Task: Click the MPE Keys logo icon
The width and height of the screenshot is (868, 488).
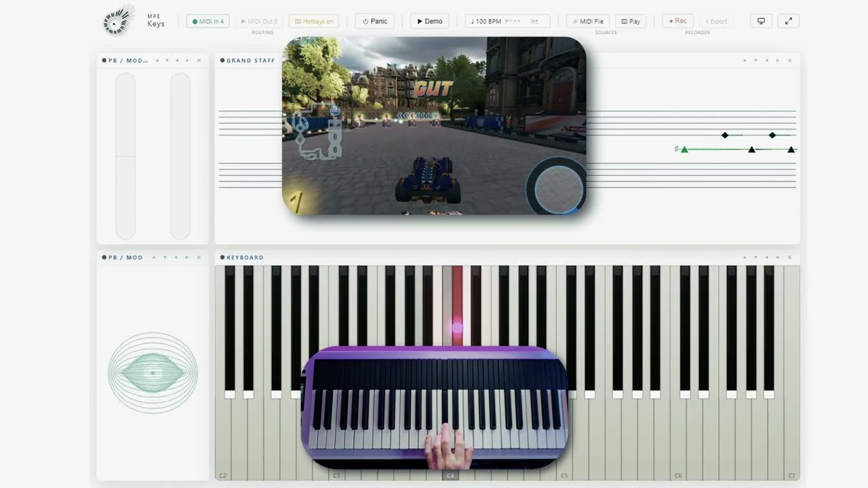Action: (119, 21)
